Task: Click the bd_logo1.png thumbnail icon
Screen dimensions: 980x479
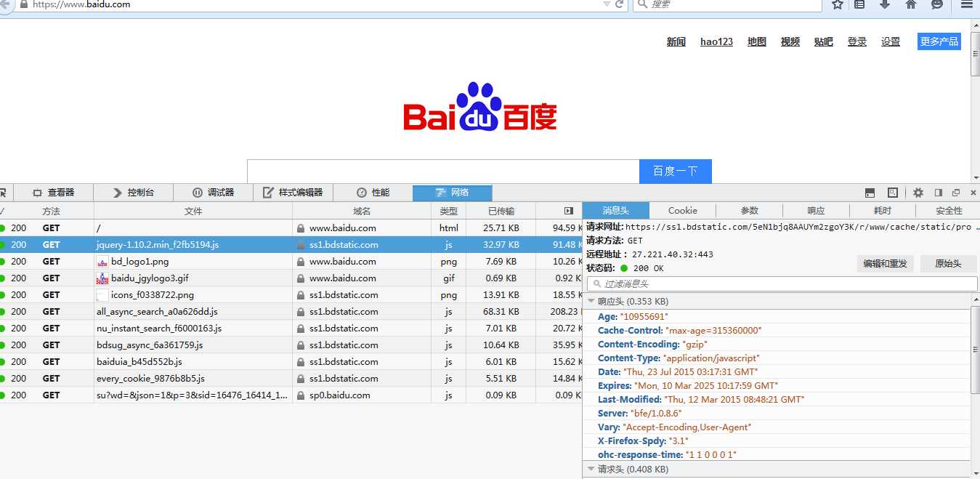Action: click(x=102, y=262)
